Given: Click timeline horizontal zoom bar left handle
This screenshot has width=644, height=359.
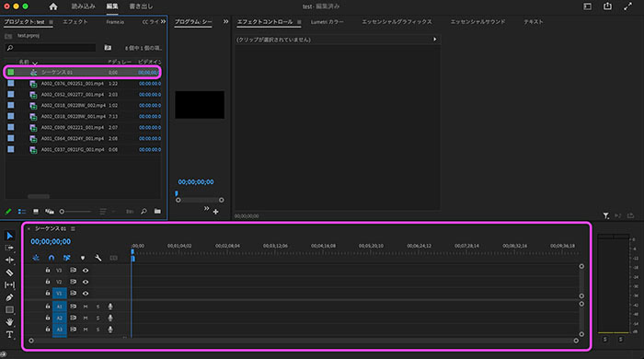Looking at the screenshot, I should tap(31, 341).
